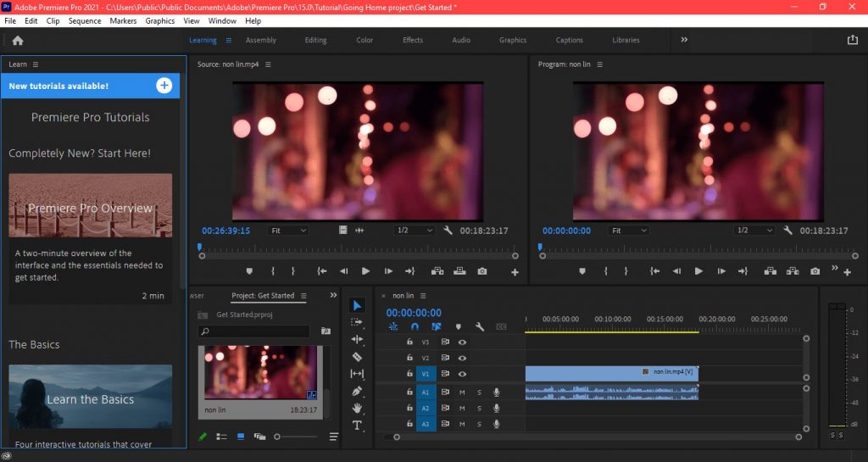Click the Home icon
868x462 pixels.
click(x=18, y=41)
